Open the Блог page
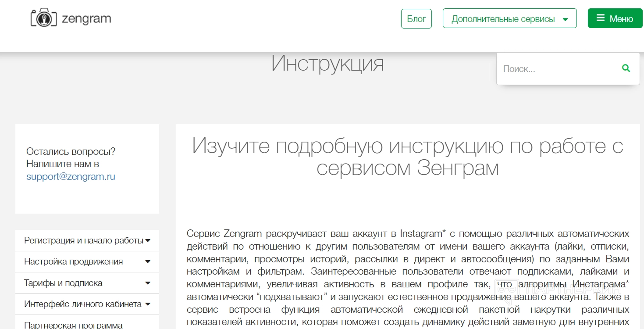This screenshot has width=644, height=329. click(416, 18)
